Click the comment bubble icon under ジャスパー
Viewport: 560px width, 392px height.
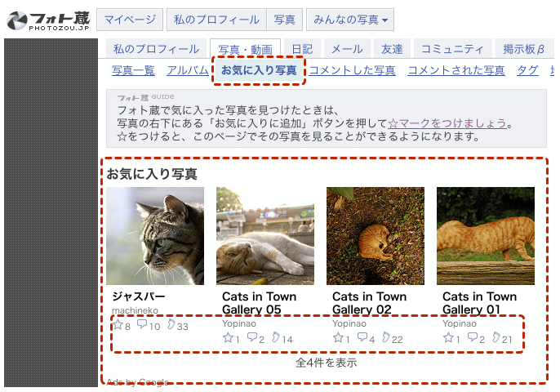tap(142, 325)
